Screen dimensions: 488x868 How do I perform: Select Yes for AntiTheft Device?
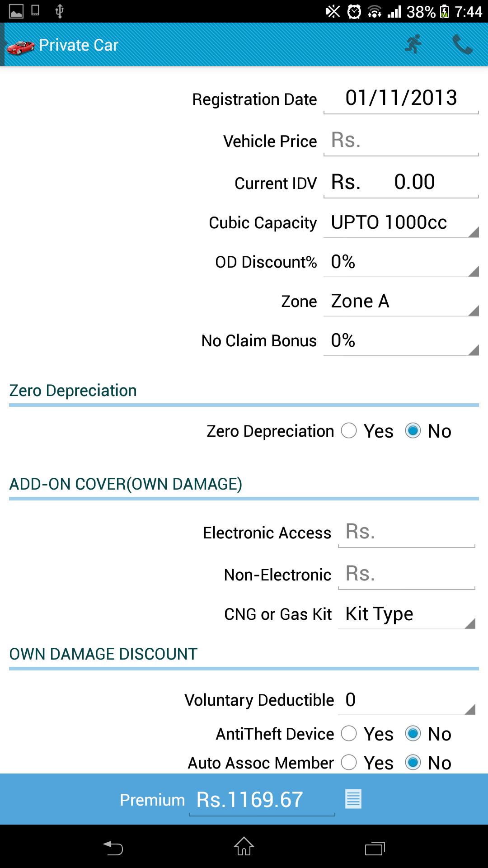tap(349, 733)
